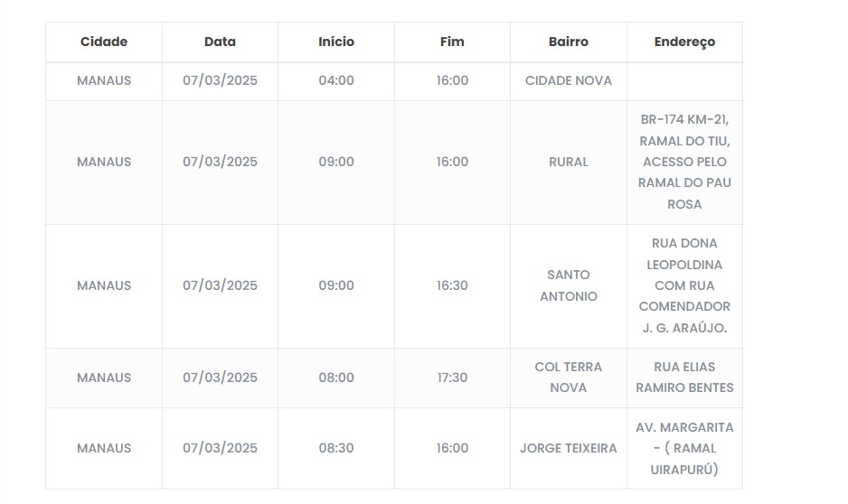
Task: Click the Cidade column header
Action: pos(104,42)
